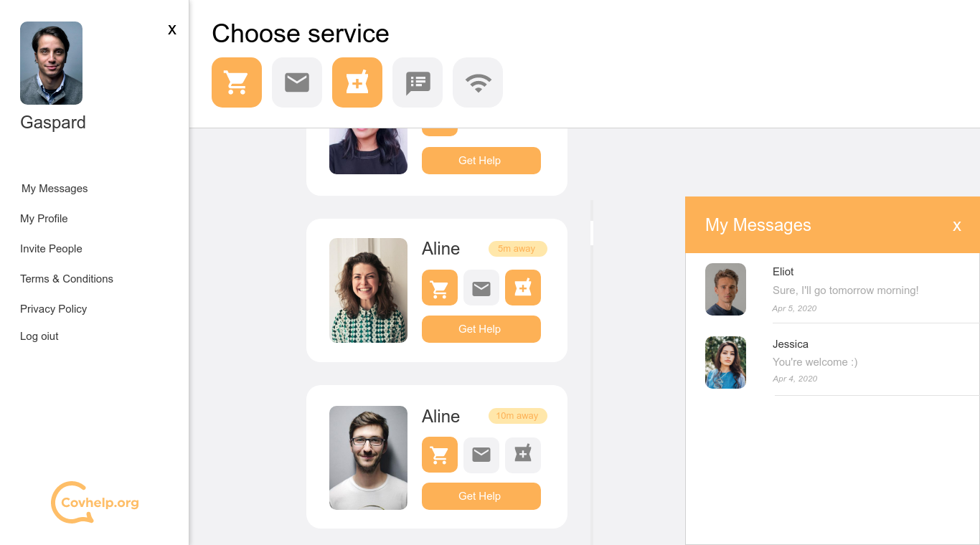Toggle the mail service filter at top

pos(297,82)
